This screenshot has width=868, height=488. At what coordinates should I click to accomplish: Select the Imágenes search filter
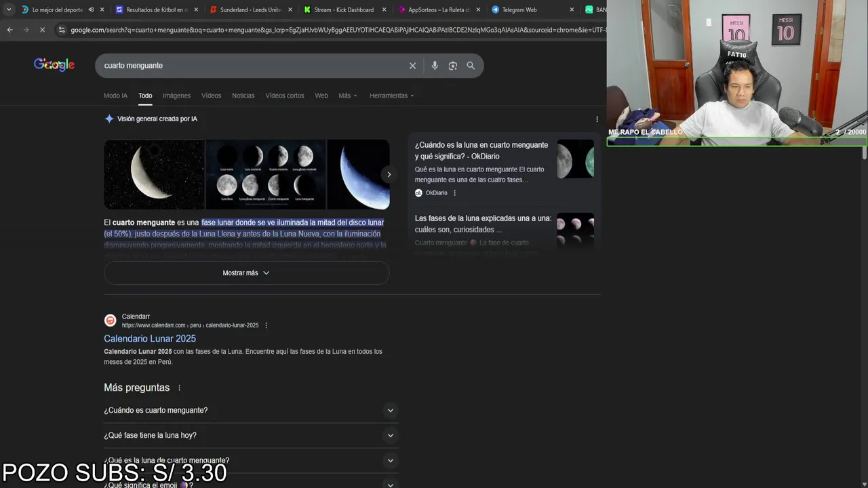coord(176,96)
